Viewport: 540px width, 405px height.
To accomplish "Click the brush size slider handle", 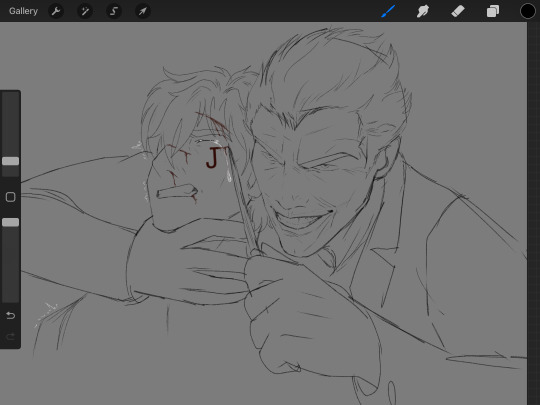I will [x=10, y=161].
